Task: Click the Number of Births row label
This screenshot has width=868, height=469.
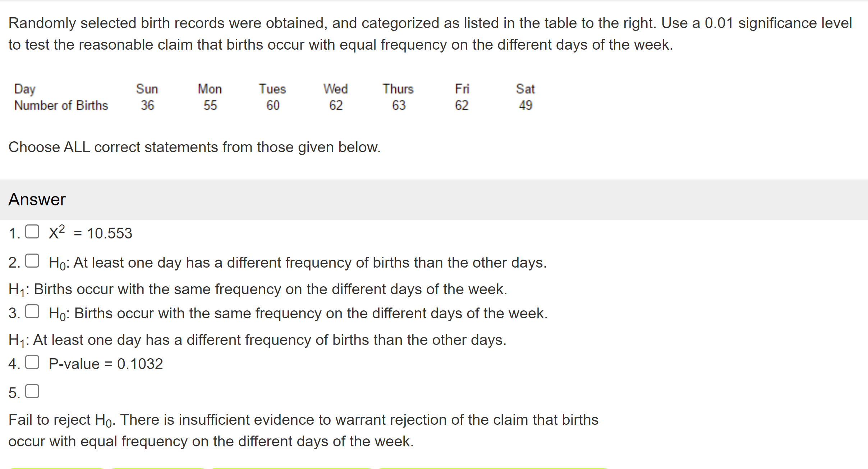Action: 60,105
